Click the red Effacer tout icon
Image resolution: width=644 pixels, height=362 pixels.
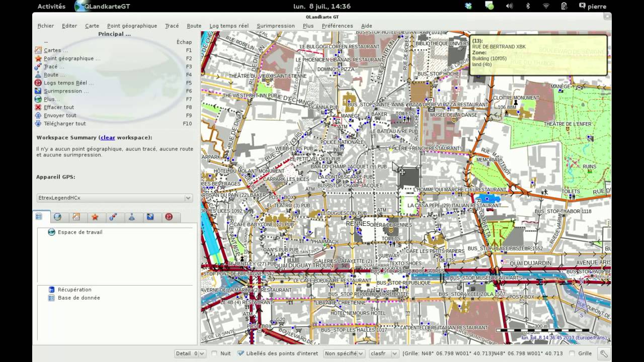pos(38,107)
